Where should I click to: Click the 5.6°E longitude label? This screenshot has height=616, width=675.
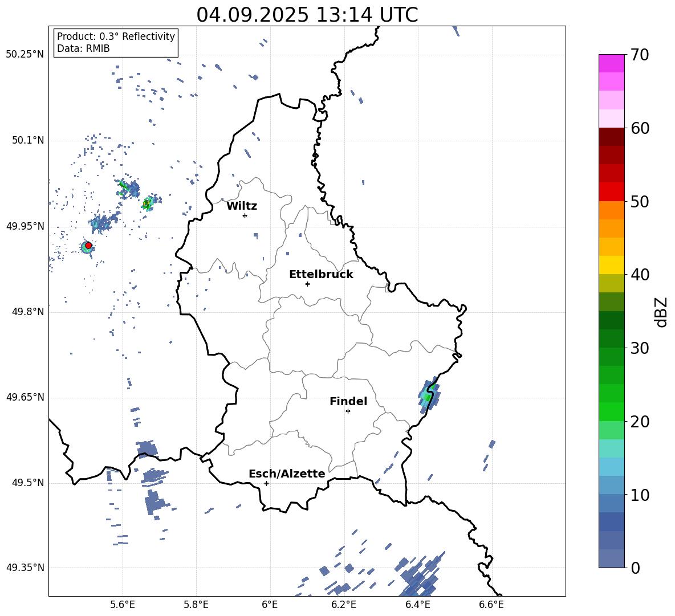122,605
